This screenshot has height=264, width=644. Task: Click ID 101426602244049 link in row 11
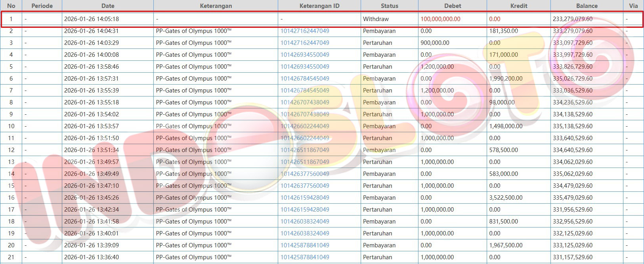(305, 138)
